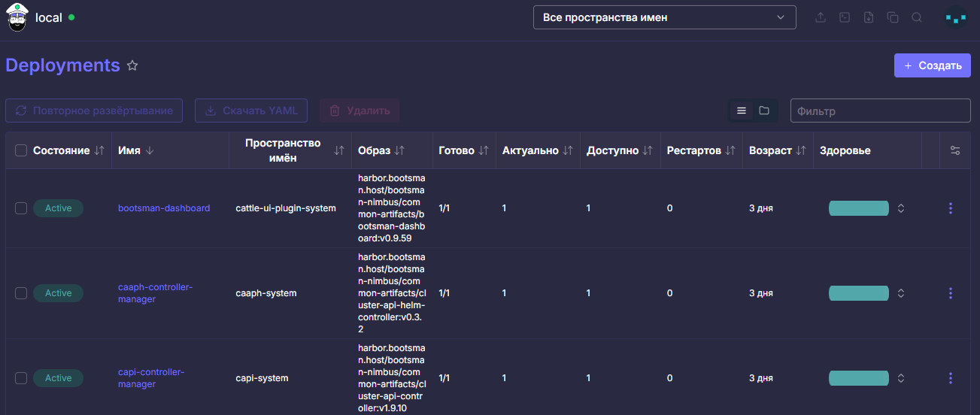Sort by Образ column arrows
The width and height of the screenshot is (980, 415).
pyautogui.click(x=399, y=150)
